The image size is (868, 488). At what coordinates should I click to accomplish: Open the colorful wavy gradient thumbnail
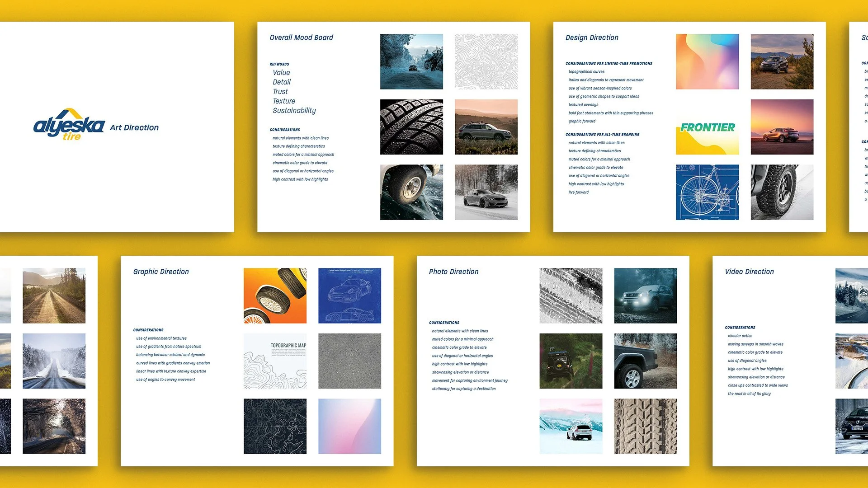[x=708, y=61]
